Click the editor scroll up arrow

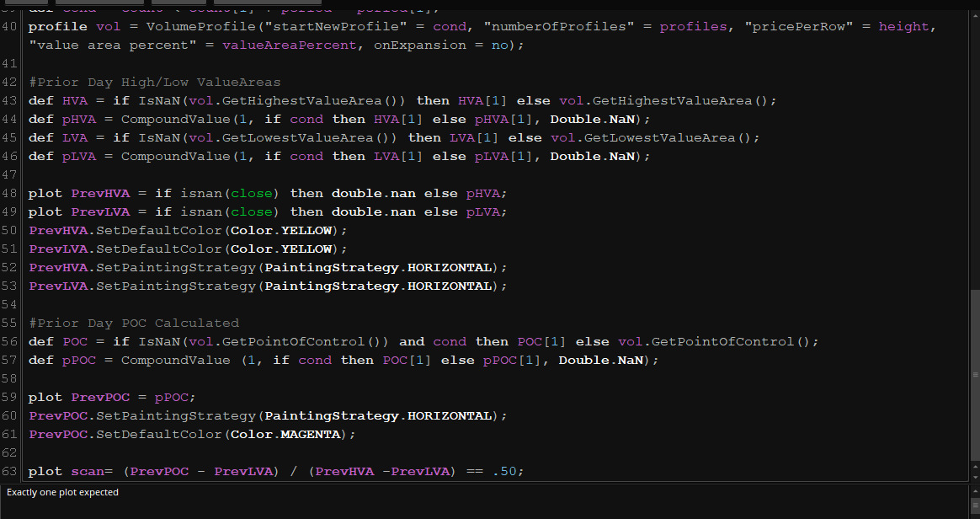(x=974, y=14)
